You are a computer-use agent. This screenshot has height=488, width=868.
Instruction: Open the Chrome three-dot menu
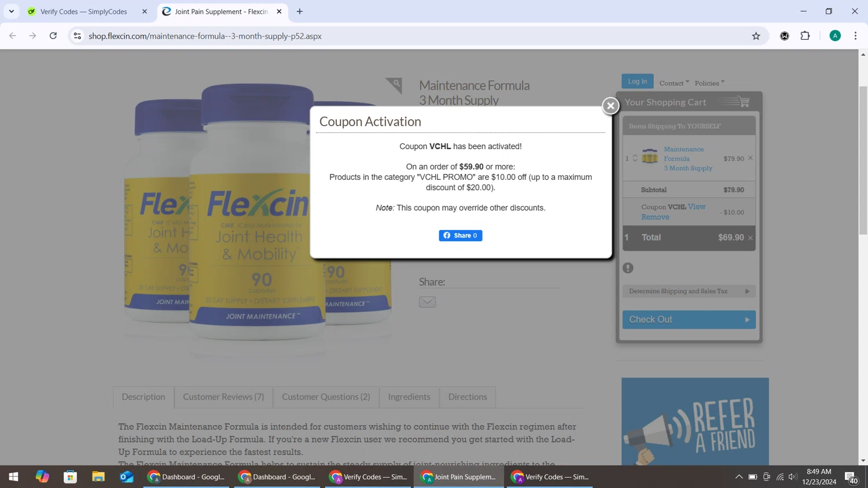click(855, 36)
